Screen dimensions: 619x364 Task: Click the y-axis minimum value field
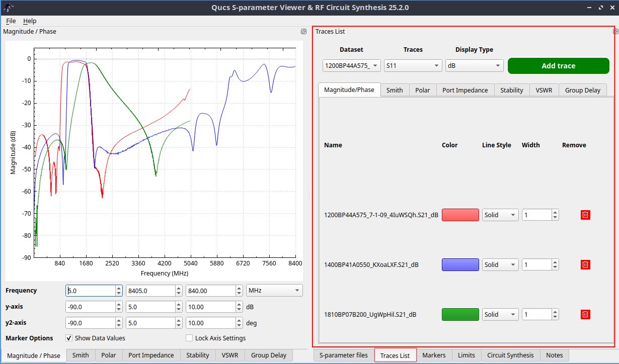(x=91, y=307)
